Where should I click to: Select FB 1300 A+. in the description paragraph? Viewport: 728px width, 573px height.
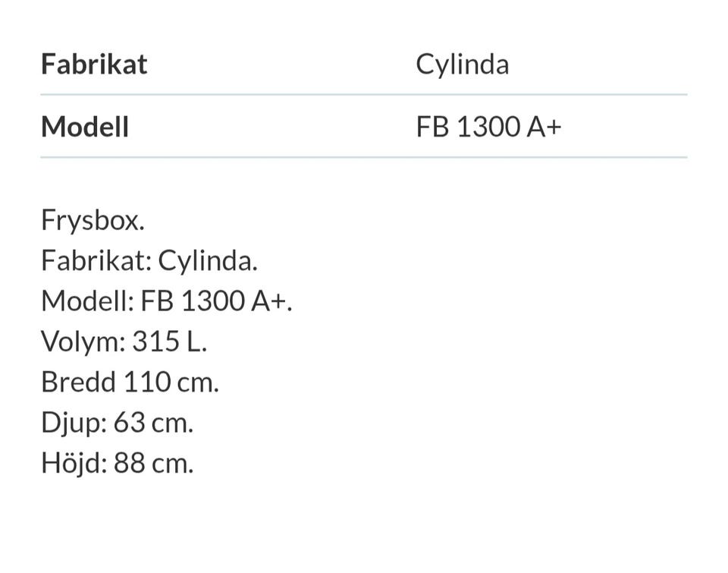pos(216,301)
